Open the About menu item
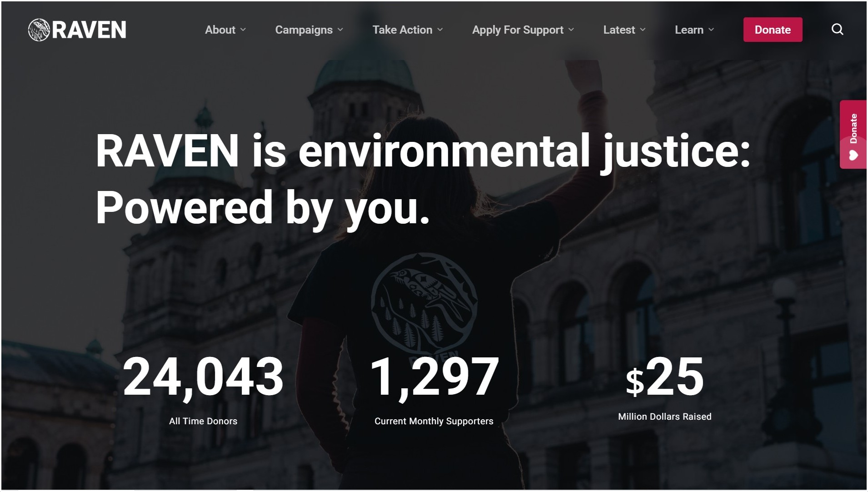The image size is (868, 492). pyautogui.click(x=220, y=30)
